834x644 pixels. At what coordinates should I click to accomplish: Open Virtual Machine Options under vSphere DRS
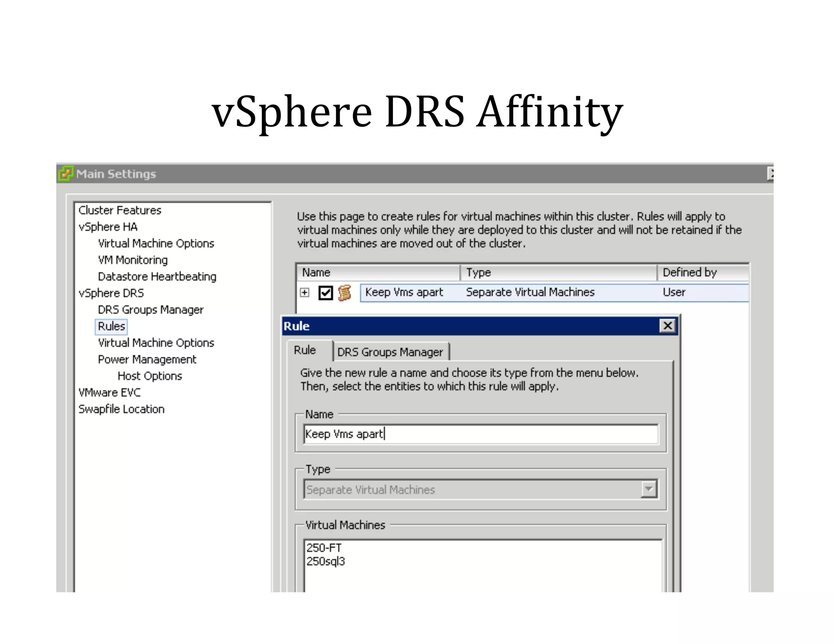[156, 343]
